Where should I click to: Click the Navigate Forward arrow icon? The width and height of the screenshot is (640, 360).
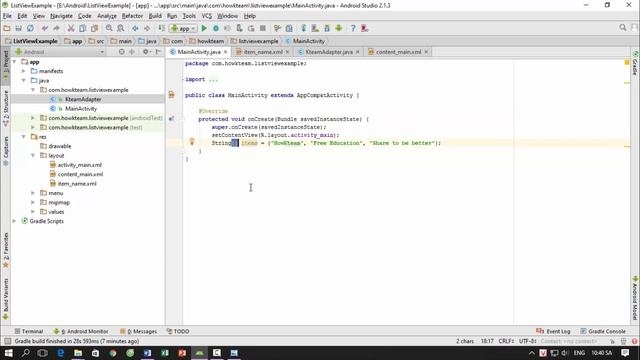tap(147, 28)
